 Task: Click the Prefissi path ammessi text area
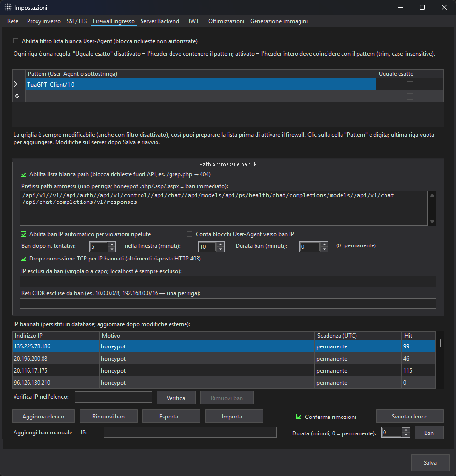click(x=224, y=208)
